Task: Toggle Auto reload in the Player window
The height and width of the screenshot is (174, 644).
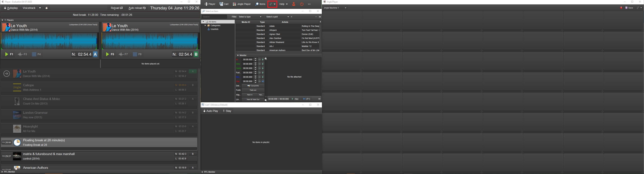Action: pos(137,8)
